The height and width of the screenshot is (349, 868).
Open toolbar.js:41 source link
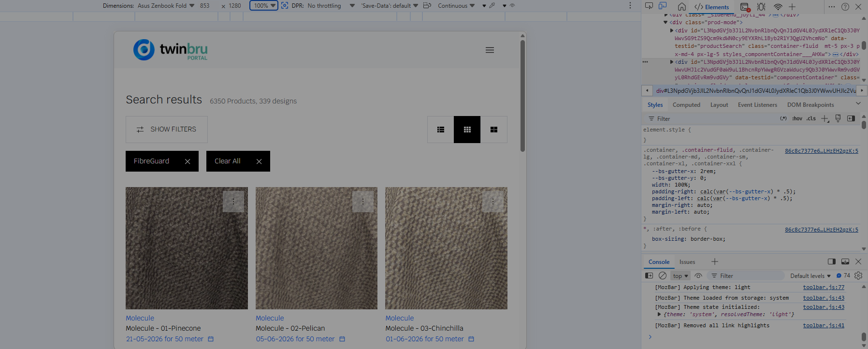(x=824, y=325)
